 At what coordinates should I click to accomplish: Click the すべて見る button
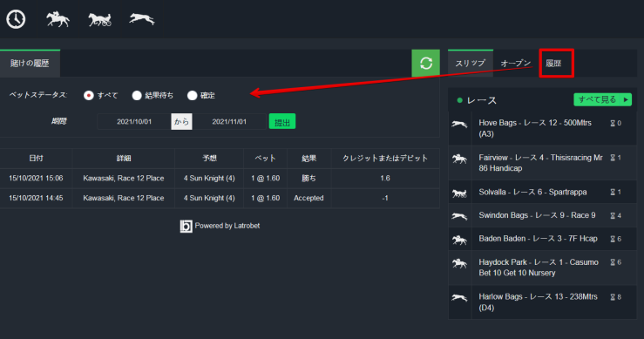[x=602, y=100]
